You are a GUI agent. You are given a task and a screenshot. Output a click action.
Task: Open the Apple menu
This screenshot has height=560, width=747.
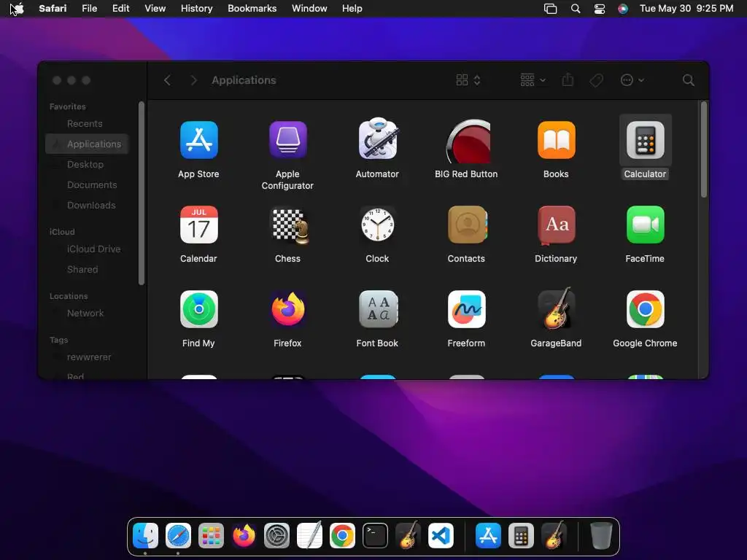pos(18,8)
